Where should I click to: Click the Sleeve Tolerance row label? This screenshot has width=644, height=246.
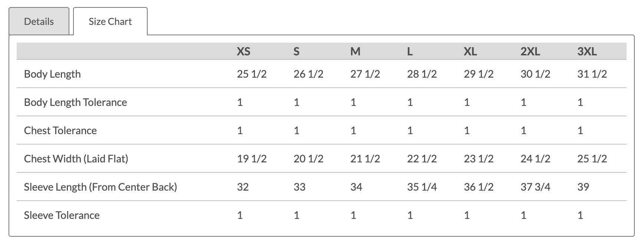tap(62, 215)
